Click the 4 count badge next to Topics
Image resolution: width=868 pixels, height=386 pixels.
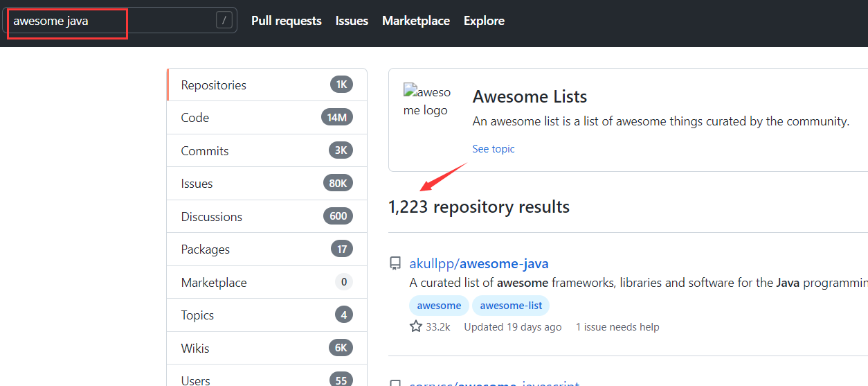(x=344, y=315)
